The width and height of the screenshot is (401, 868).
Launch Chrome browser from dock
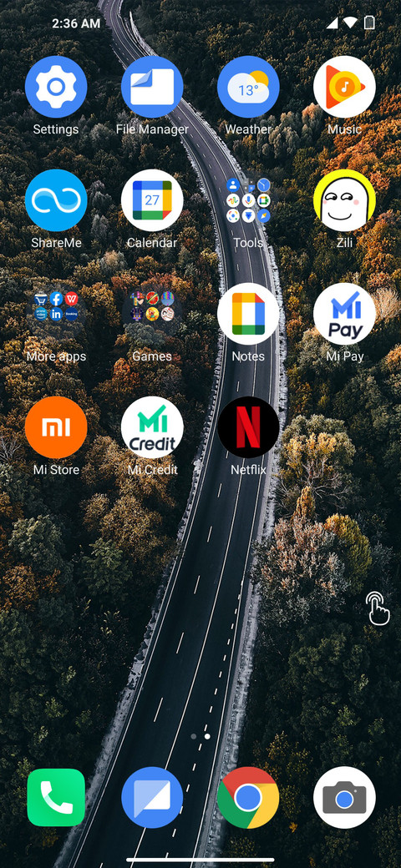coord(248,797)
